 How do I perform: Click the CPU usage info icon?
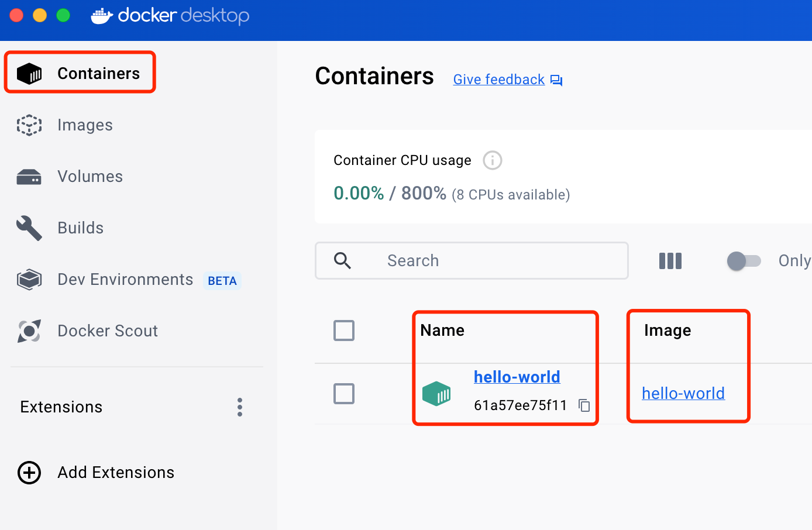click(x=493, y=160)
